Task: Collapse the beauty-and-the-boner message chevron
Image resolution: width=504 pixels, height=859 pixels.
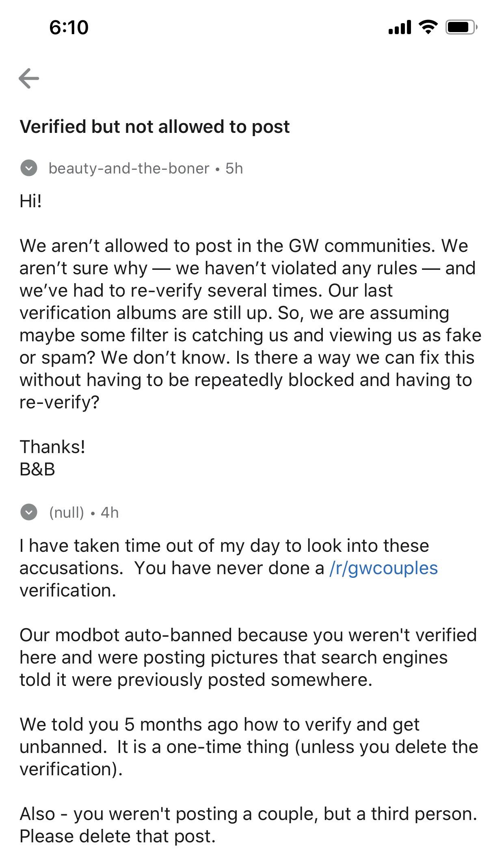Action: pyautogui.click(x=28, y=168)
